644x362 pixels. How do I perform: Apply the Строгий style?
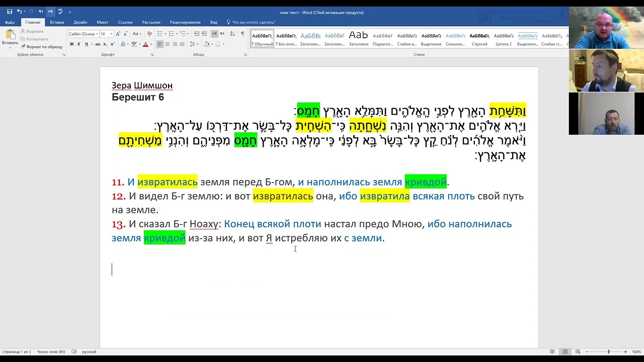pyautogui.click(x=479, y=39)
